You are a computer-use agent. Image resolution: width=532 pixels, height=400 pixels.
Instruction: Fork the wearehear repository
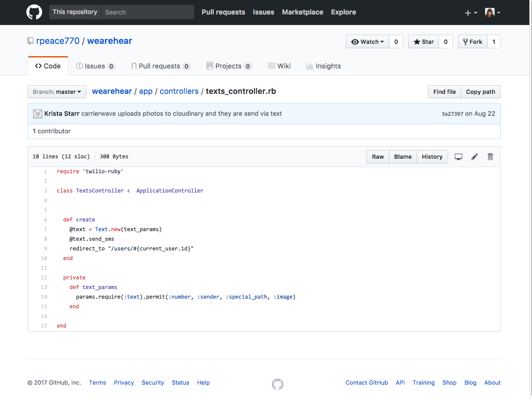pyautogui.click(x=472, y=42)
